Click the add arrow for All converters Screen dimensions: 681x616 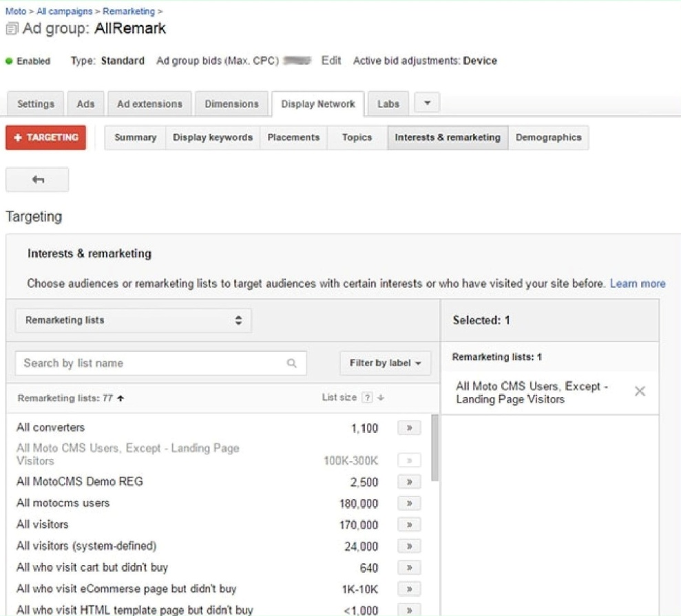click(x=409, y=428)
